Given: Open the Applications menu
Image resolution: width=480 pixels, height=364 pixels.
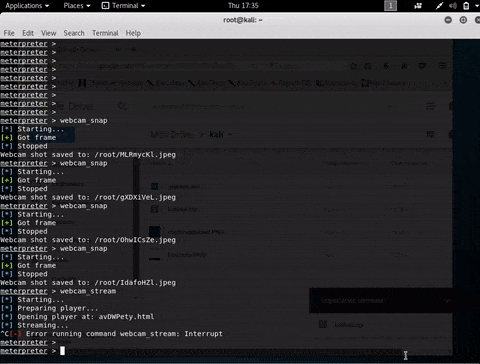Looking at the screenshot, I should [27, 6].
